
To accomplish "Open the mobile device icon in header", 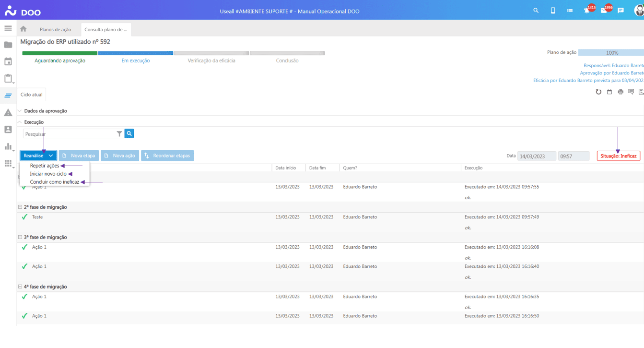I will tap(553, 11).
